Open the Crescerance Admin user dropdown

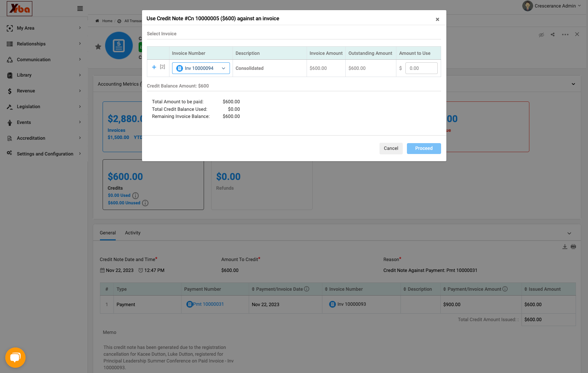pos(552,6)
